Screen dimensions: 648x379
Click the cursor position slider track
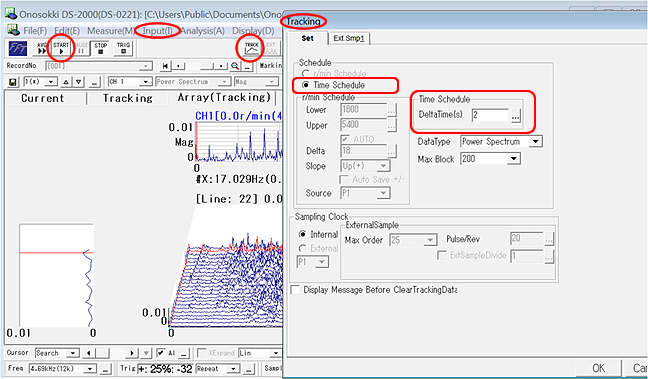111,353
